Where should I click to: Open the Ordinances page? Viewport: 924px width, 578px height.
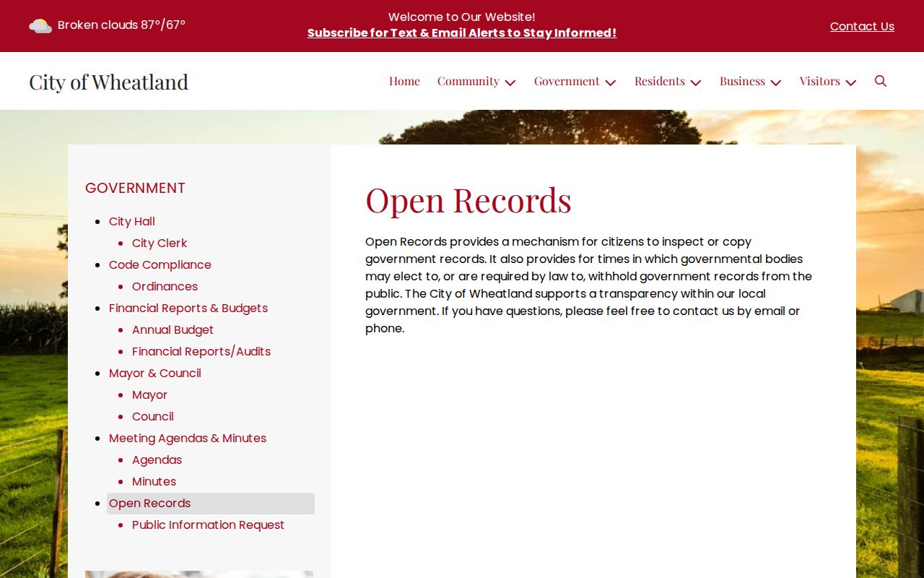click(x=165, y=286)
